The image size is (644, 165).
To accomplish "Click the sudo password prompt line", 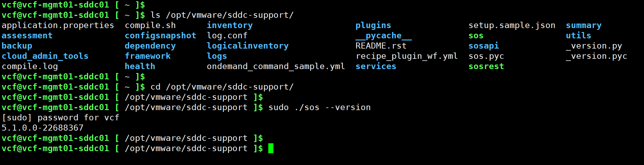I will (x=60, y=118).
